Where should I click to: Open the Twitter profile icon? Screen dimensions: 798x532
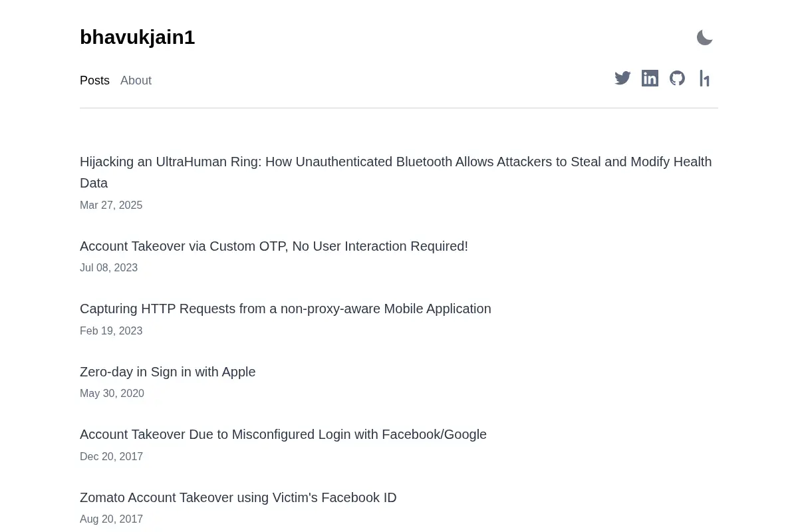622,78
